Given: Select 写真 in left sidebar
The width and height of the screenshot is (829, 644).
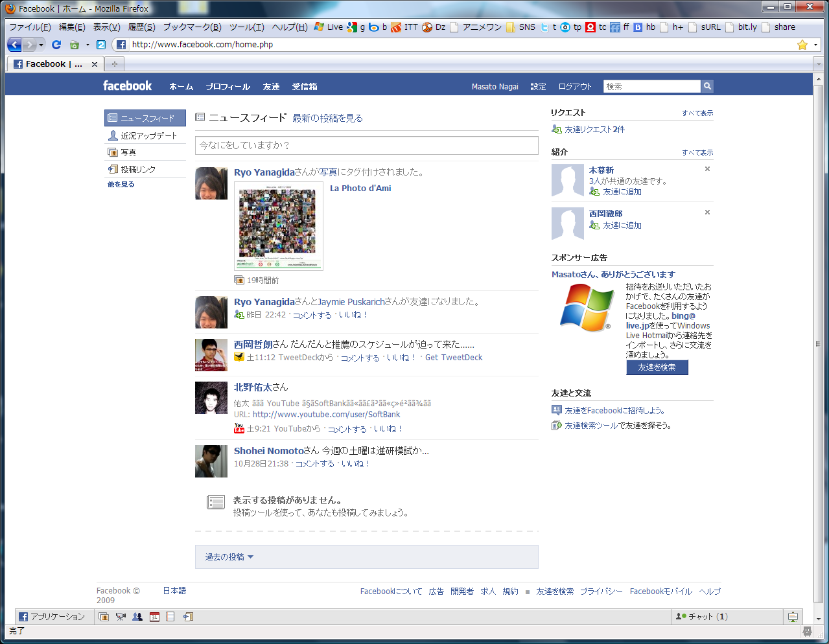Looking at the screenshot, I should coord(145,152).
